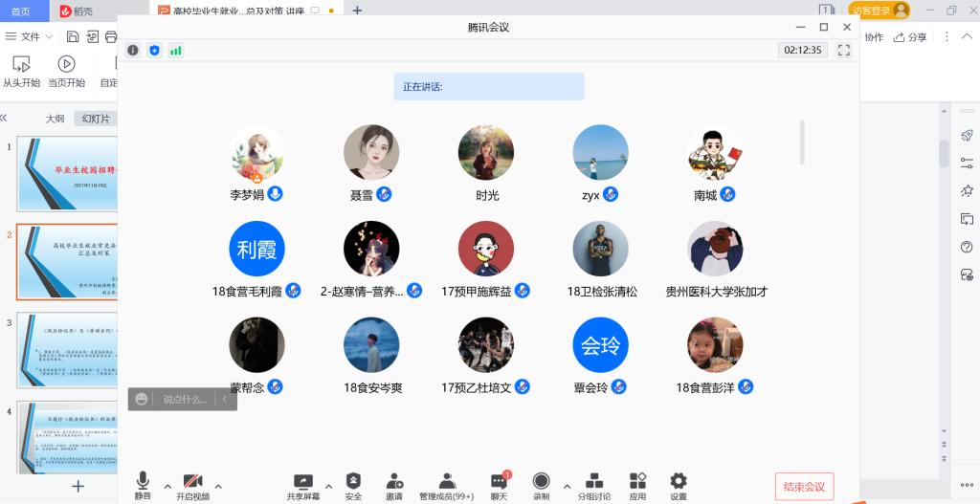Click the microphone icon beside 18食营毛利霞

[293, 291]
